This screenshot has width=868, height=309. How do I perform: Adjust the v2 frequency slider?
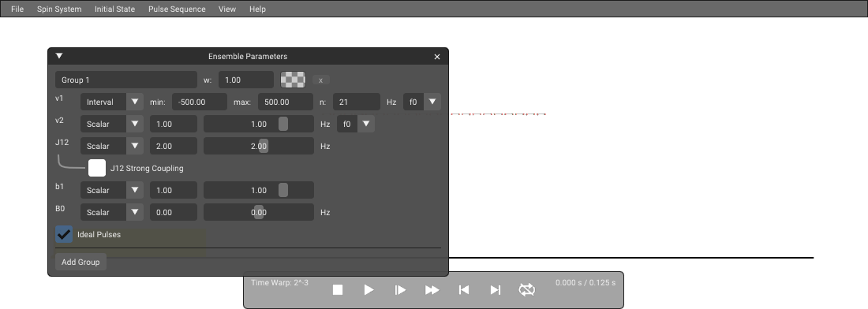[x=259, y=124]
